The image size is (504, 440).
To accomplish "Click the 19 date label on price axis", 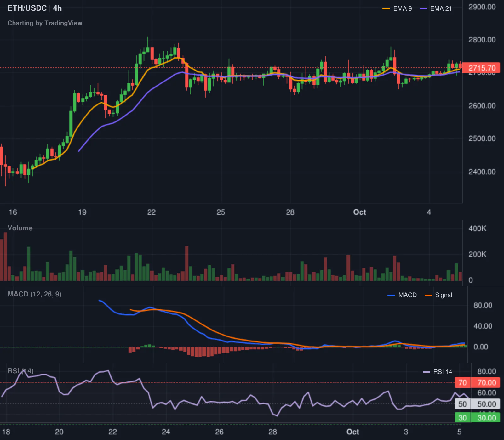I will tap(82, 212).
